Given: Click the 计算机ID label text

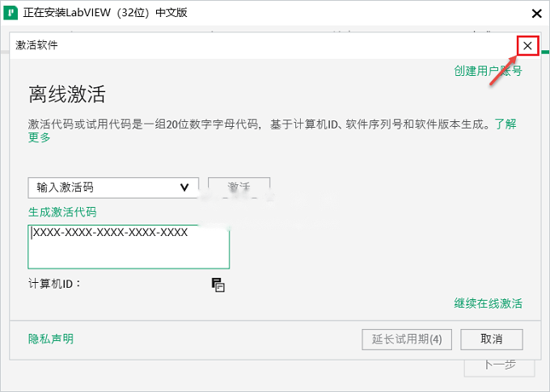Looking at the screenshot, I should (54, 284).
